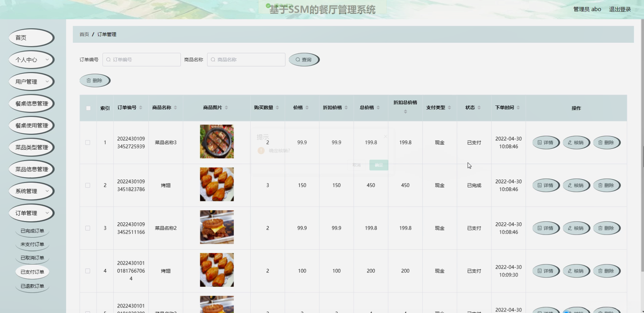Click the 删除 button above the table
This screenshot has width=644, height=313.
(x=95, y=81)
